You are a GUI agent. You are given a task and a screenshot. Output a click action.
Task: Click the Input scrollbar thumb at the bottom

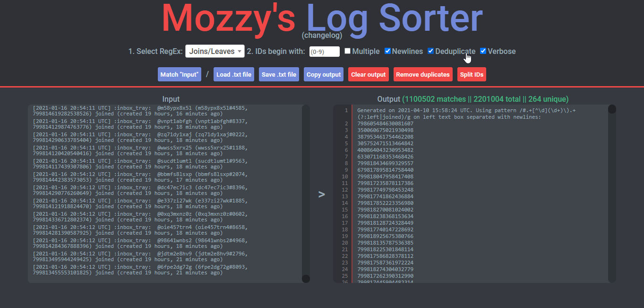pyautogui.click(x=306, y=279)
